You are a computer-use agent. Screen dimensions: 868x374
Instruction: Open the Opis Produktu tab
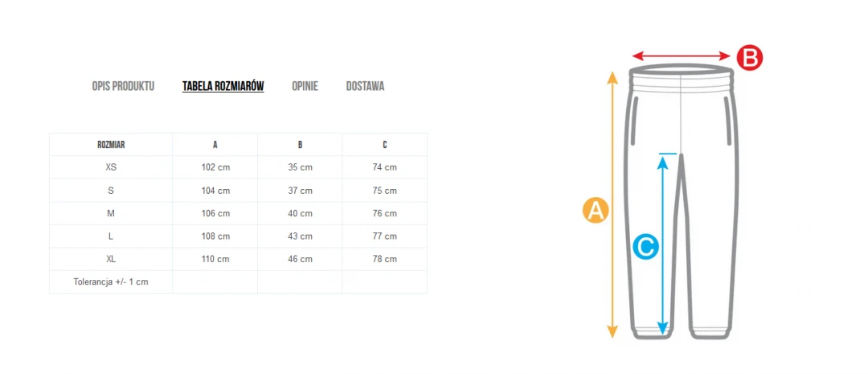(x=123, y=86)
